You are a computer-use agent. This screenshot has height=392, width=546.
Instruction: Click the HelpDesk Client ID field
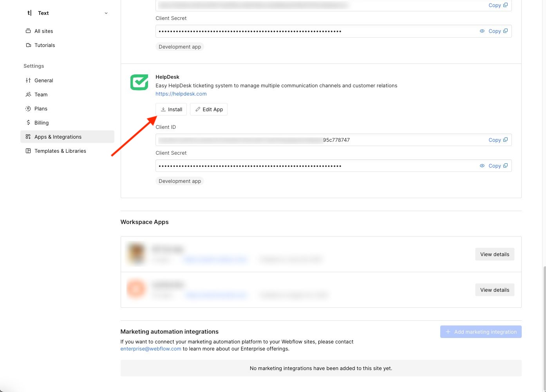[x=333, y=140]
